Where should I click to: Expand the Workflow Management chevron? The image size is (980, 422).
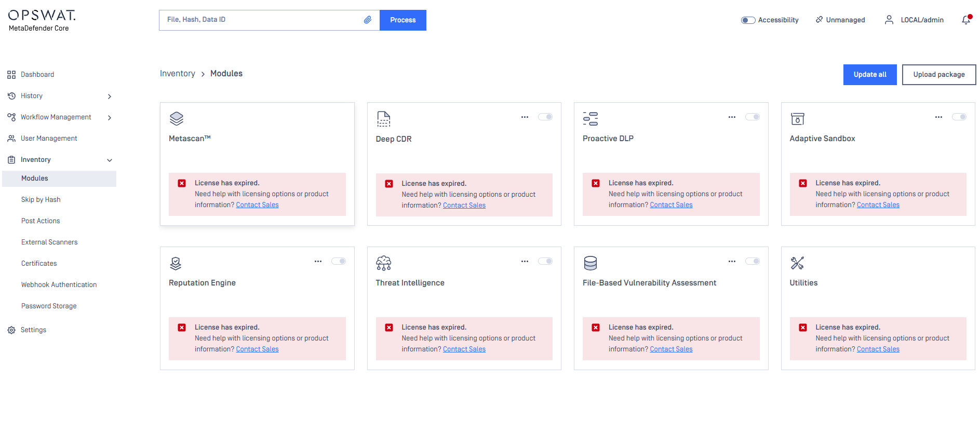point(110,118)
